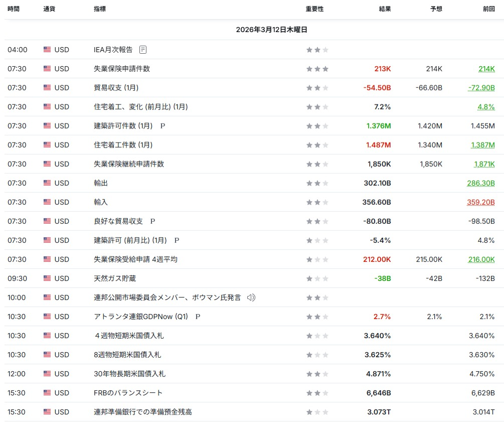This screenshot has width=504, height=426.
Task: Click importance stars in the 30年物長期米国債入札 row
Action: click(317, 374)
